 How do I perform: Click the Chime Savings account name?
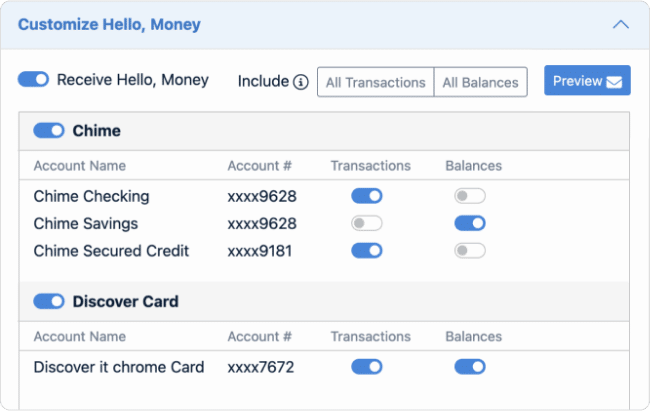click(86, 224)
